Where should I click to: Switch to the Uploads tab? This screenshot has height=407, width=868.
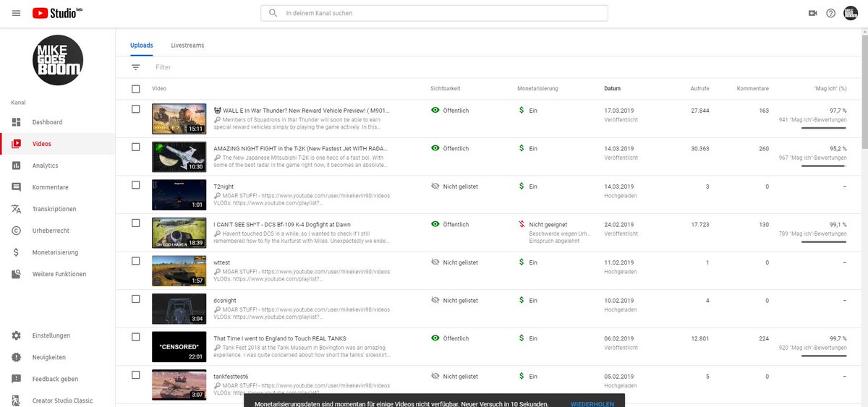[142, 46]
